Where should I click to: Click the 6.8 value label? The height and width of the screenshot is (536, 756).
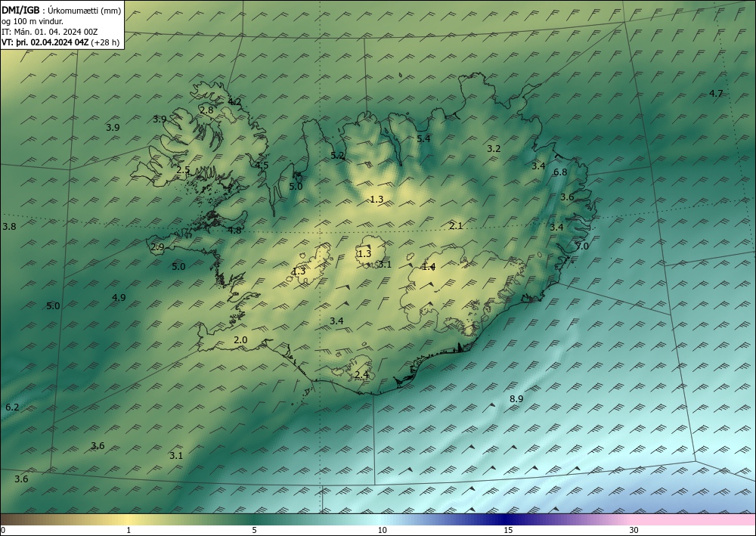tap(560, 172)
